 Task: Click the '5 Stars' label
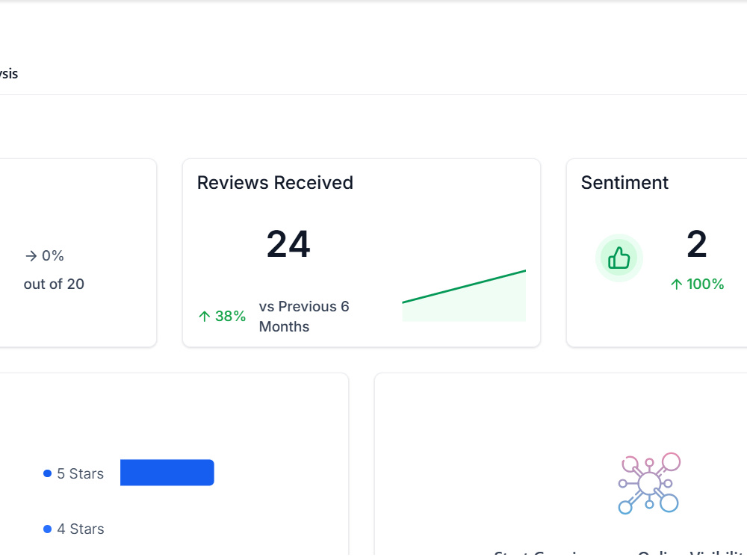[80, 474]
